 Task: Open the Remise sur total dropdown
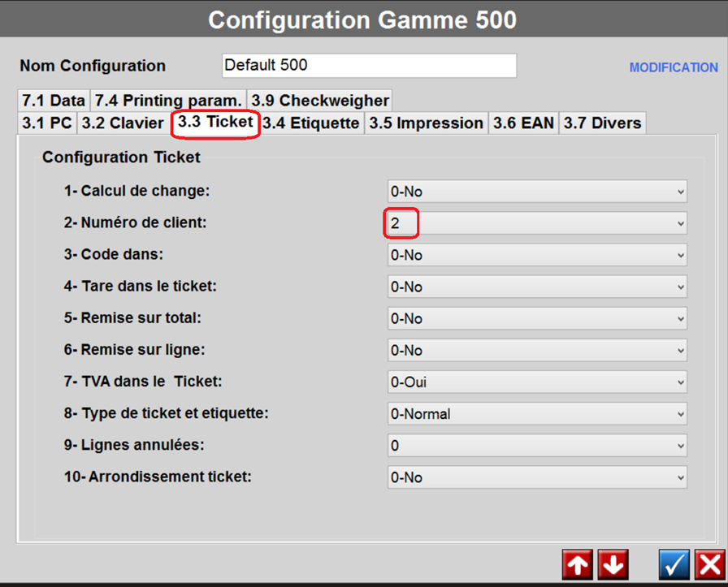click(x=537, y=318)
